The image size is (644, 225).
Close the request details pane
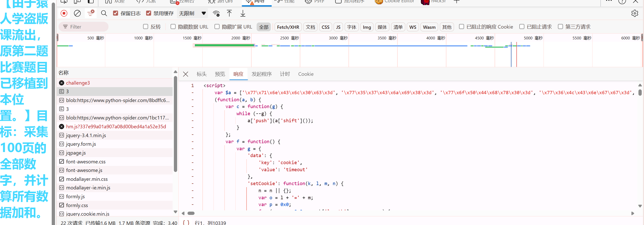coord(186,74)
